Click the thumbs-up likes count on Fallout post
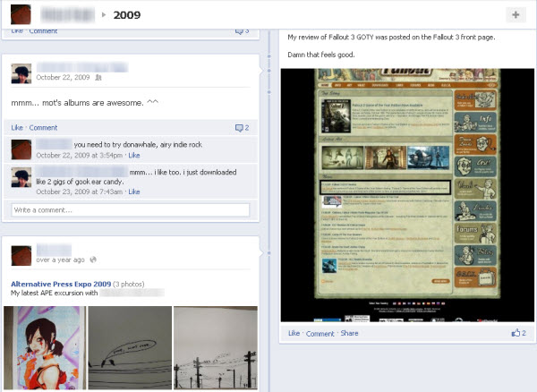 coord(516,333)
